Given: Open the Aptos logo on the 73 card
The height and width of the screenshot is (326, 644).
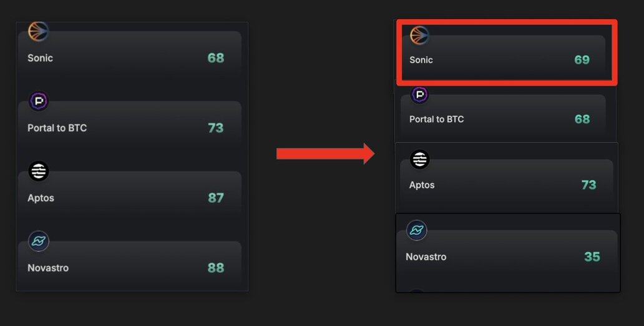Looking at the screenshot, I should point(420,159).
